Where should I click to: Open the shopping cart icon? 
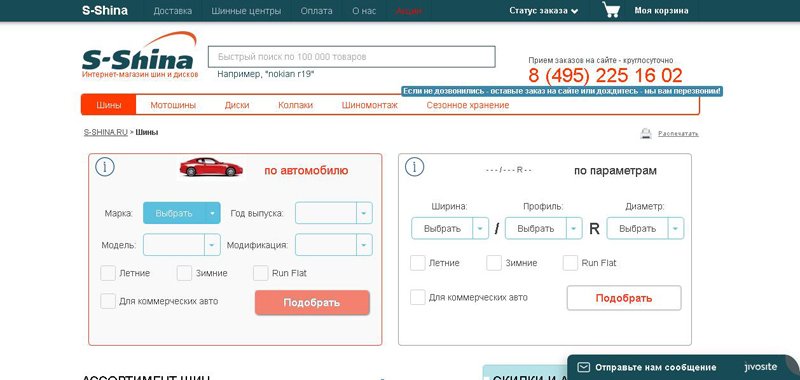[611, 10]
